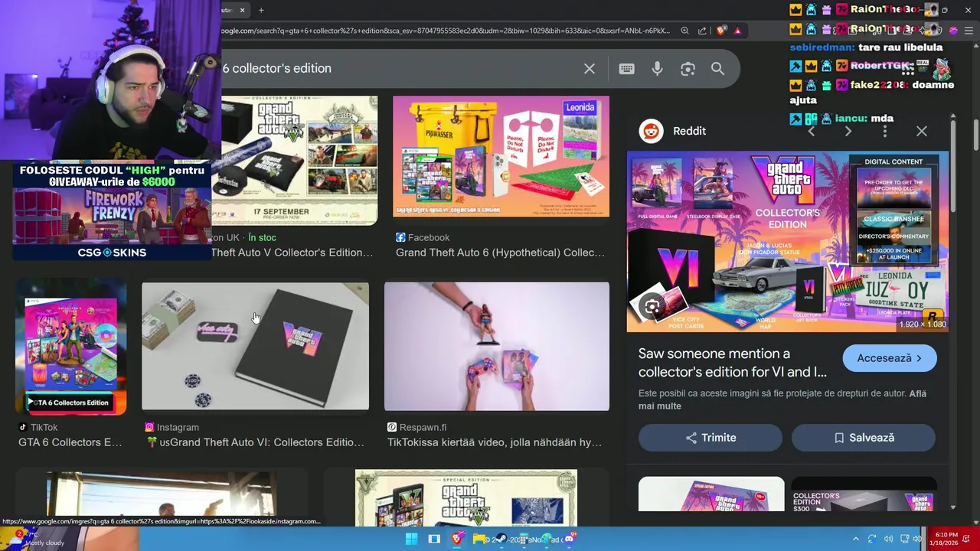
Task: Click the share page icon in address bar
Action: 702,31
